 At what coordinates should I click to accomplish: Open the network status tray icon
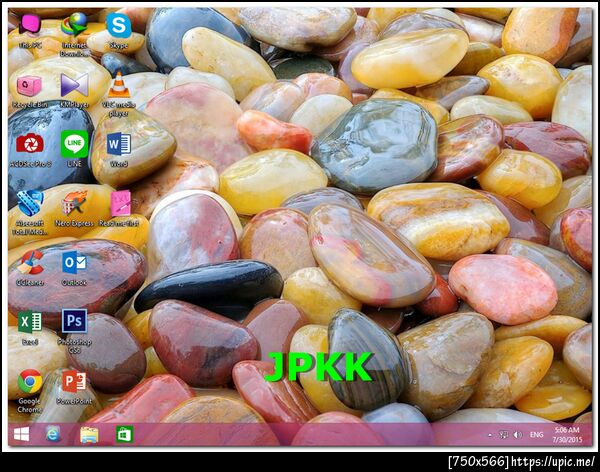(x=504, y=435)
